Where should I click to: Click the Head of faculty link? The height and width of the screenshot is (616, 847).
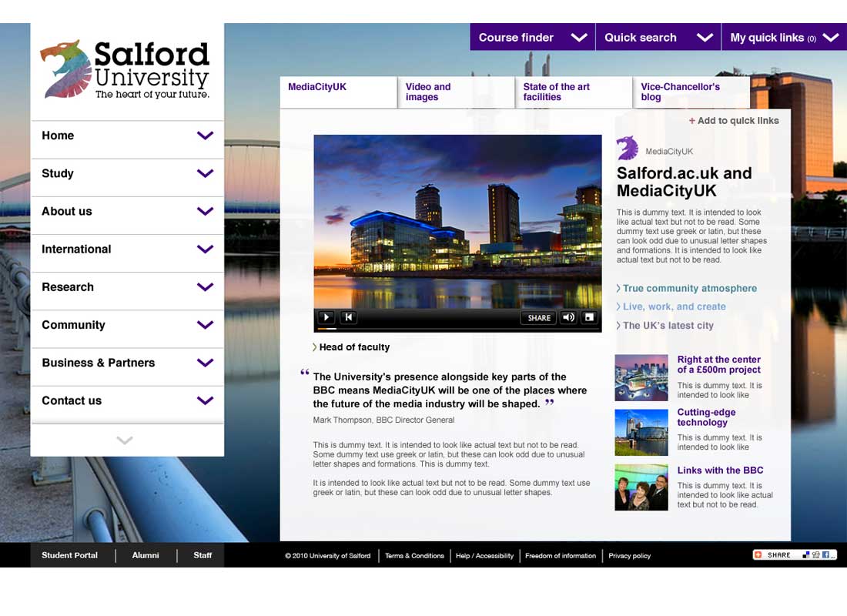point(351,347)
